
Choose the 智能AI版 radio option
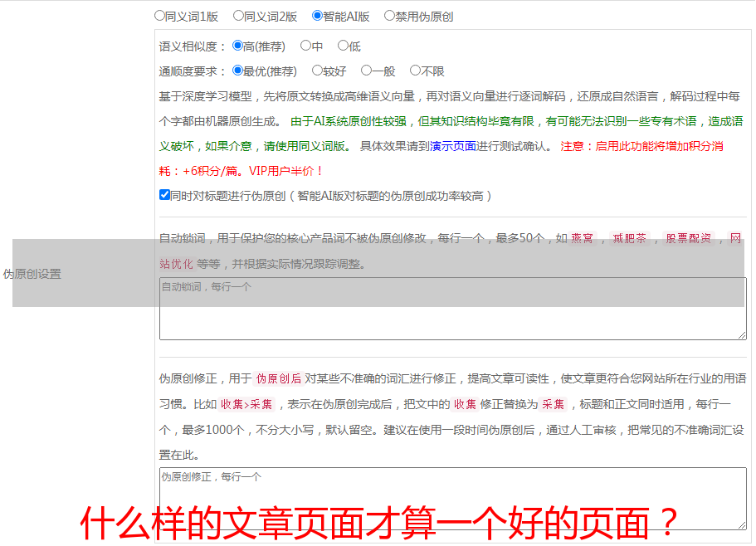[317, 16]
